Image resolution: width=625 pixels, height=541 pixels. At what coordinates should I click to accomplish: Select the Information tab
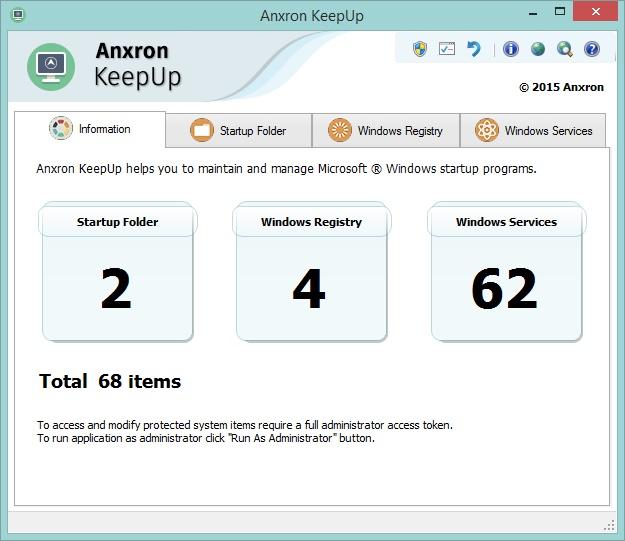point(90,129)
